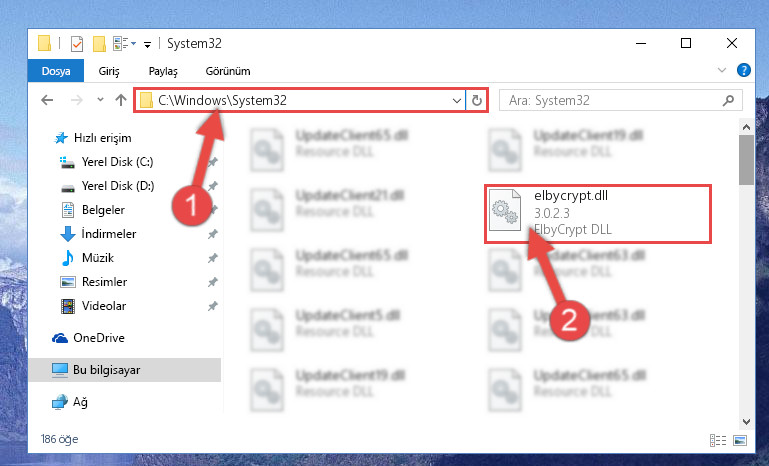Toggle pin for Videolar folder

212,306
